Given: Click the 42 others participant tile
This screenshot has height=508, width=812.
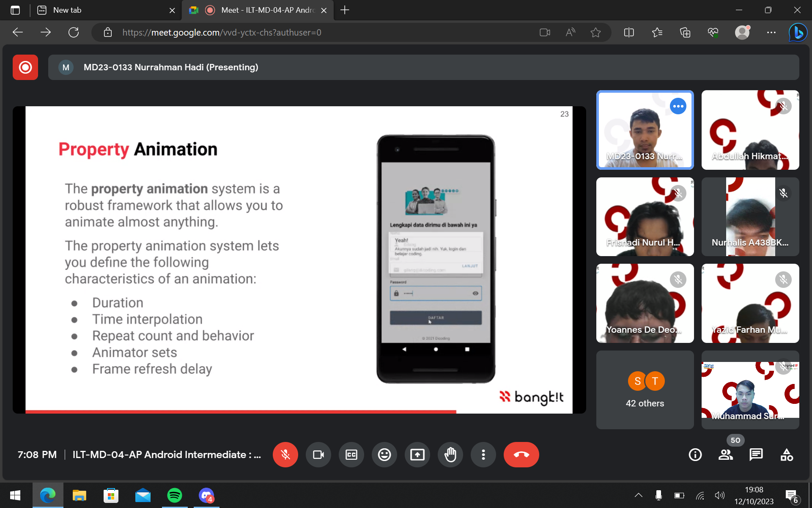Looking at the screenshot, I should coord(645,389).
